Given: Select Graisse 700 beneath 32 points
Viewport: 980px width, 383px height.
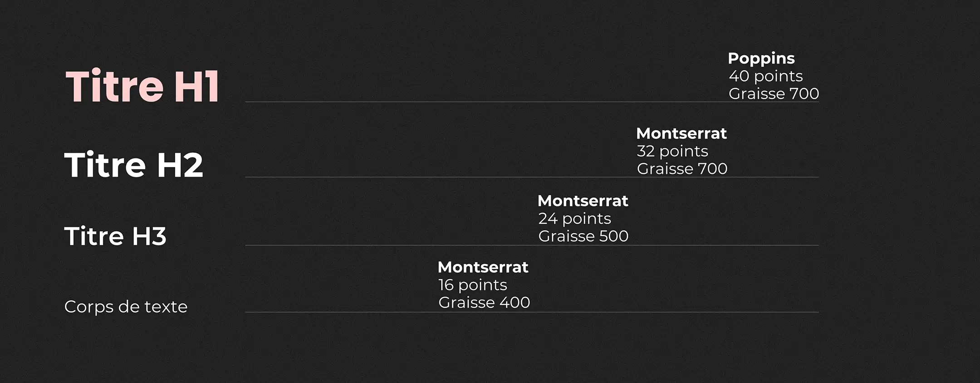Looking at the screenshot, I should [682, 169].
